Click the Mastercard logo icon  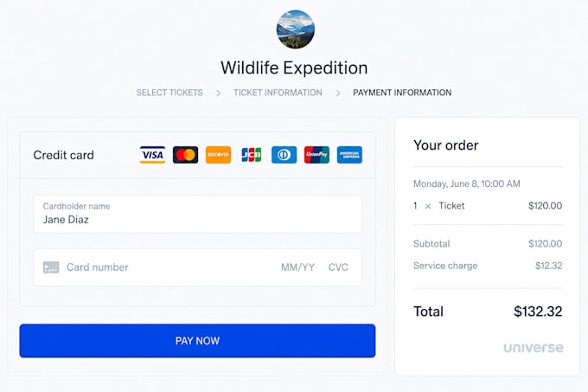(185, 155)
